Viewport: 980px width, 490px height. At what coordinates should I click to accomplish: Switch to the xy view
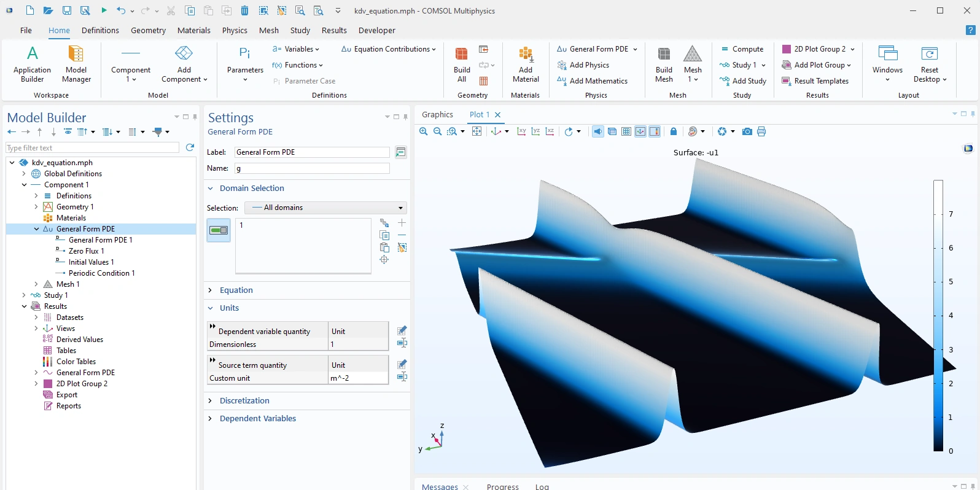pyautogui.click(x=521, y=131)
